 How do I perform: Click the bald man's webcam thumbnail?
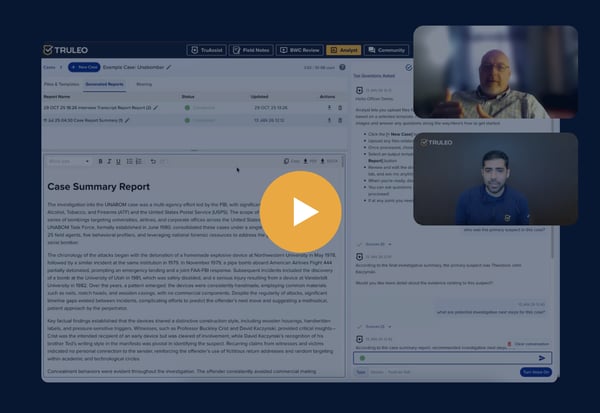tap(496, 72)
